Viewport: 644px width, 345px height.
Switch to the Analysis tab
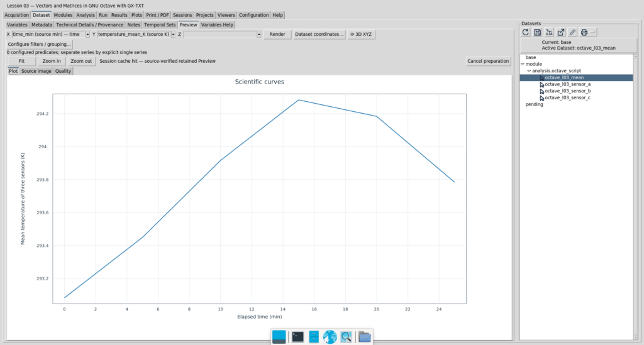point(86,15)
